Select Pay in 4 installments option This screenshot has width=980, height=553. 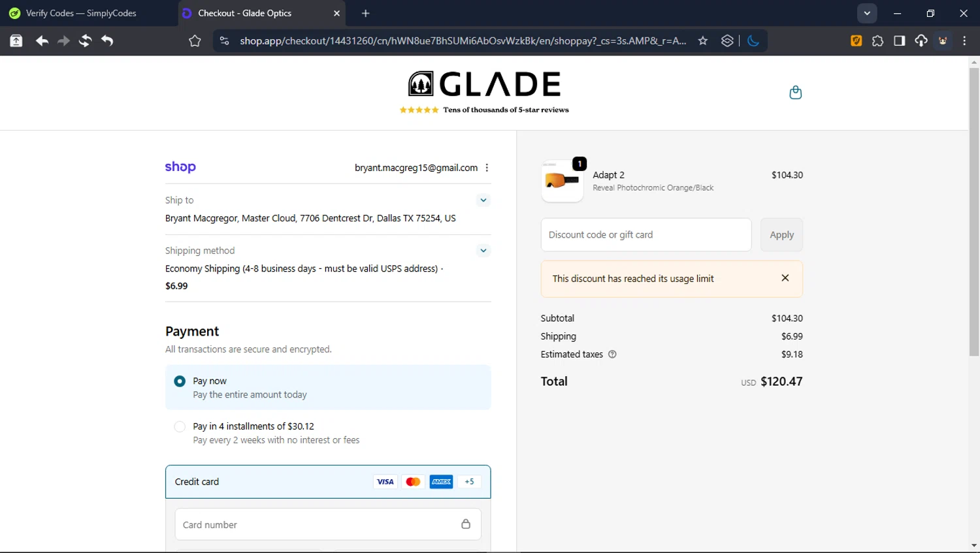[328, 433]
